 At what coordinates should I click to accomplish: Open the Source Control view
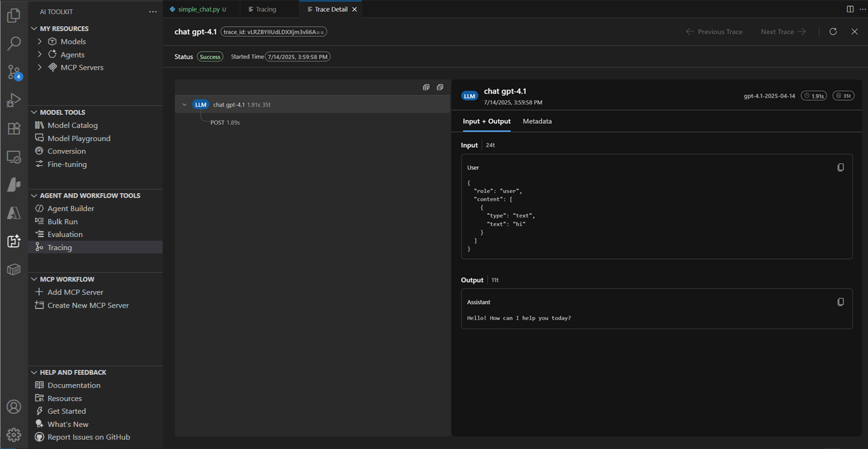(x=14, y=71)
